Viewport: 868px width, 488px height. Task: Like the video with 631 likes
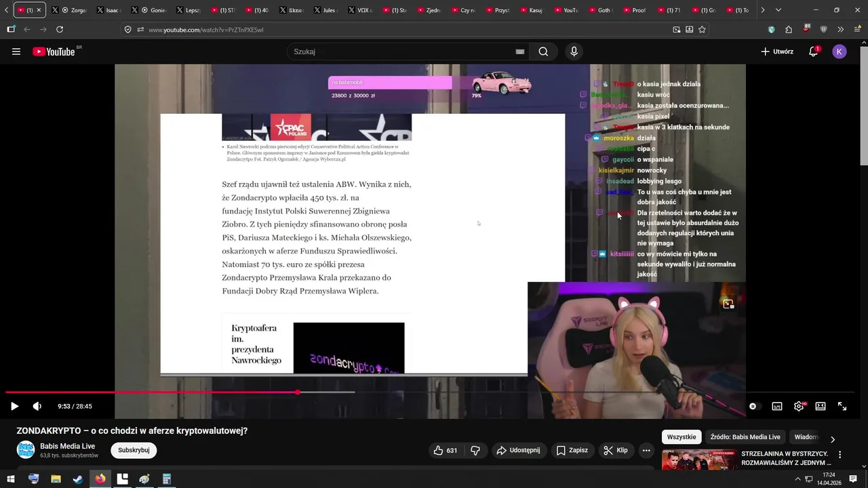pos(446,450)
